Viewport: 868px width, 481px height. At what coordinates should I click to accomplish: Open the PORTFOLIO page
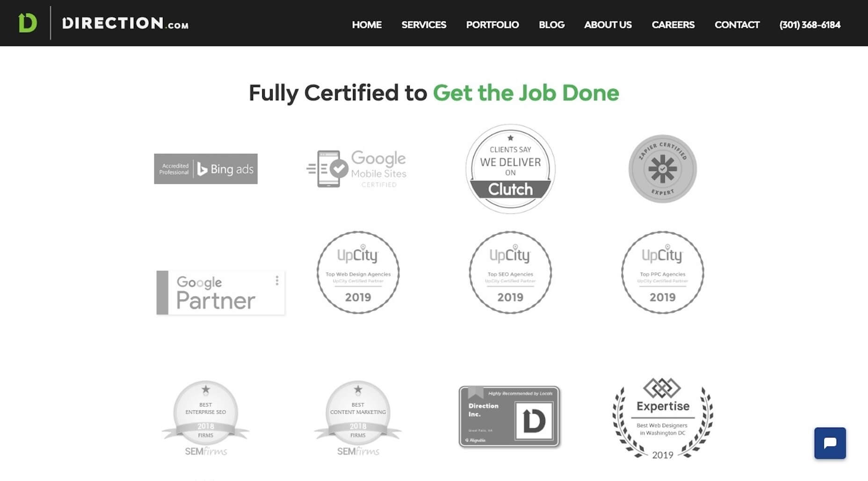[x=492, y=25]
